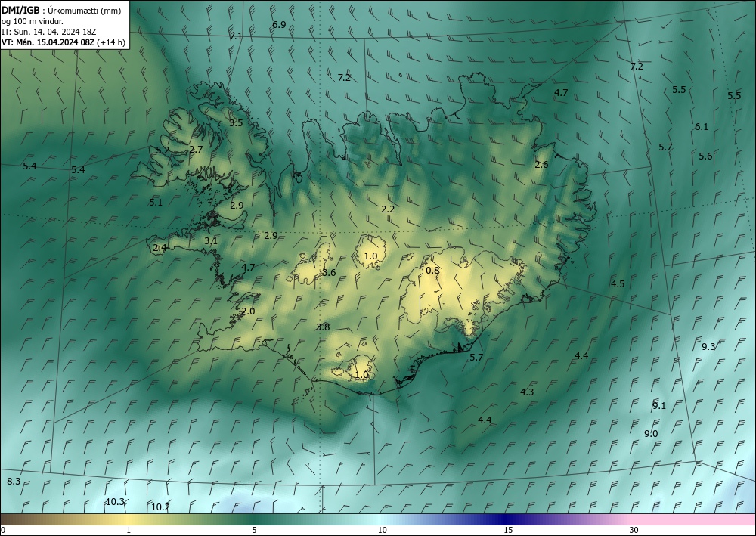Click the 8.3 value label
This screenshot has height=536, width=756.
(14, 481)
